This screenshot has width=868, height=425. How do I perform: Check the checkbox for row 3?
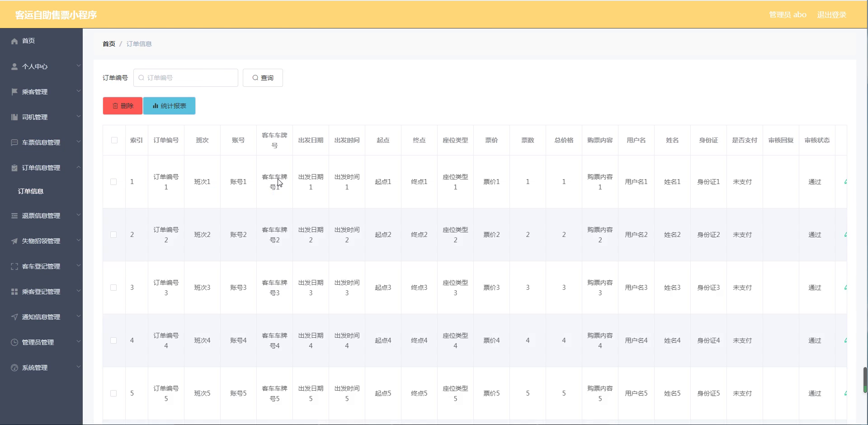[x=113, y=288]
